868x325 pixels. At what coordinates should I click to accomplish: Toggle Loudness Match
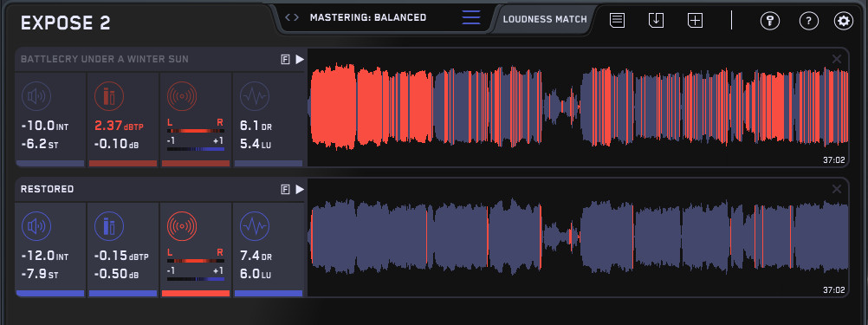click(x=545, y=19)
